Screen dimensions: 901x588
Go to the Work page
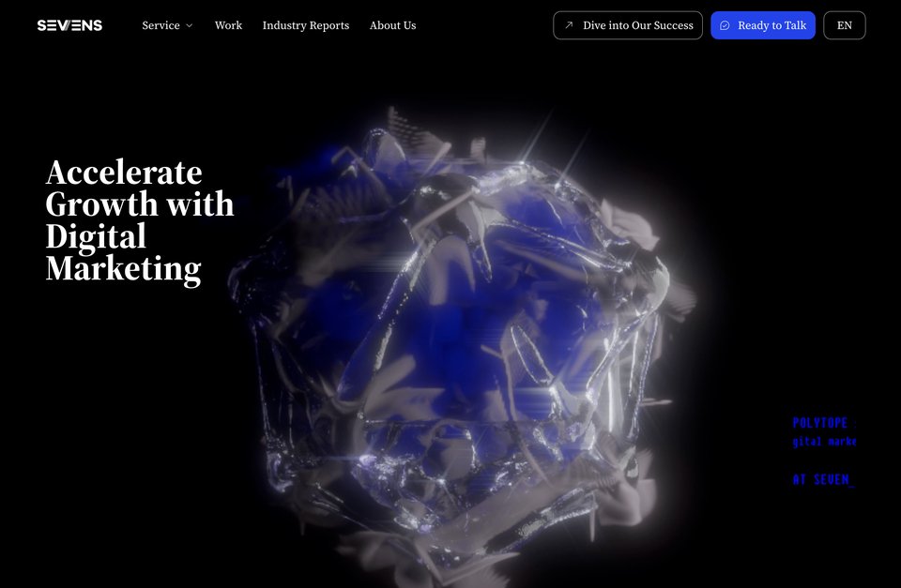click(x=228, y=25)
